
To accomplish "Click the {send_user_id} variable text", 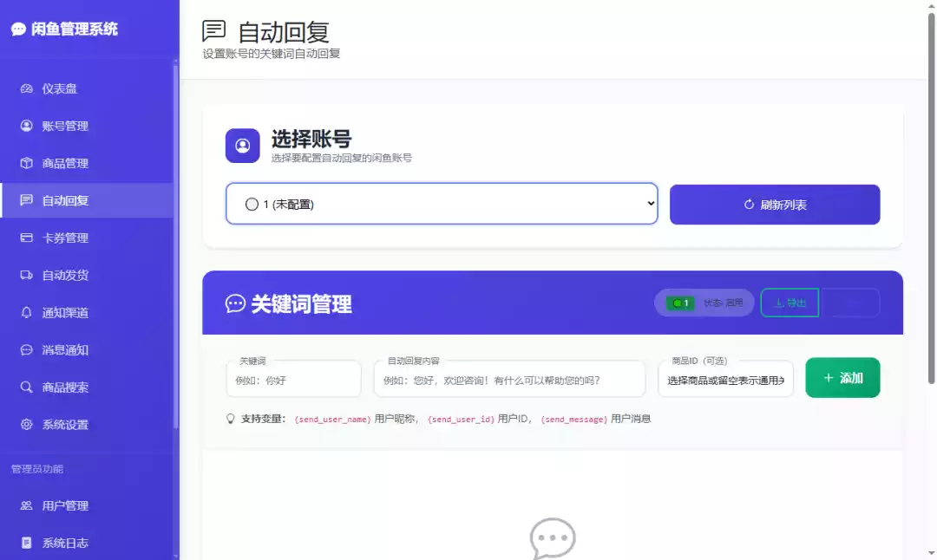I will click(x=461, y=419).
